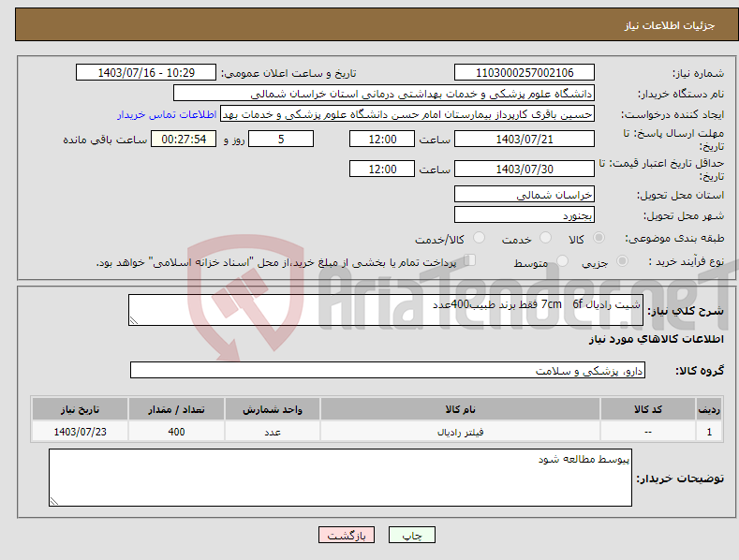Screen dimensions: 739x560
Task: Click the کد کالا column header
Action: [x=648, y=408]
